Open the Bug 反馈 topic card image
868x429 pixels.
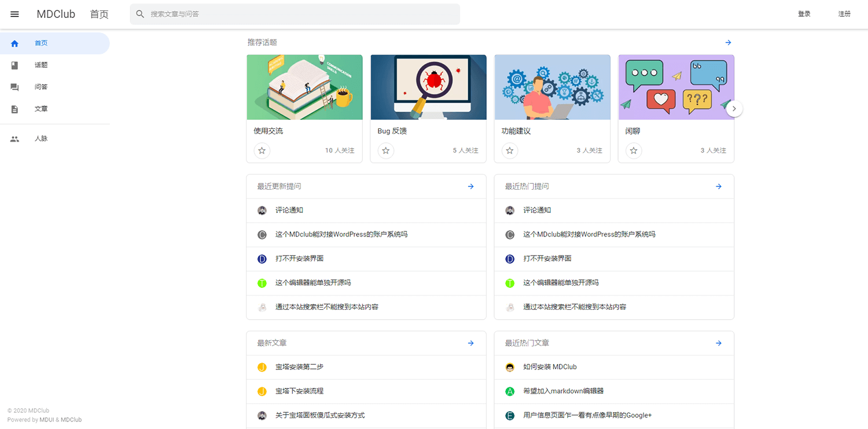(428, 87)
